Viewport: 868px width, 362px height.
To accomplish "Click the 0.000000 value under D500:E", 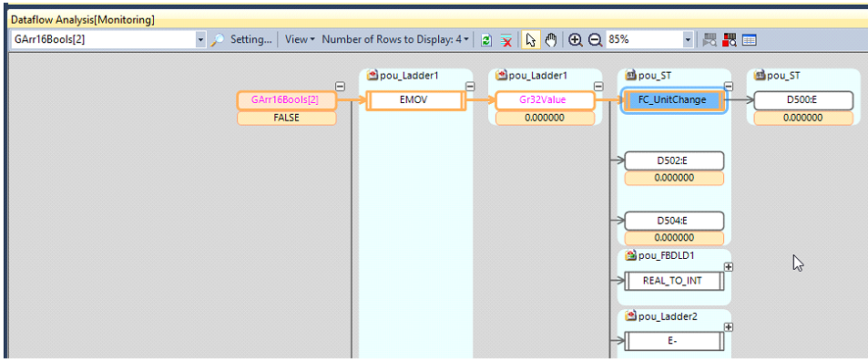I will (x=803, y=118).
